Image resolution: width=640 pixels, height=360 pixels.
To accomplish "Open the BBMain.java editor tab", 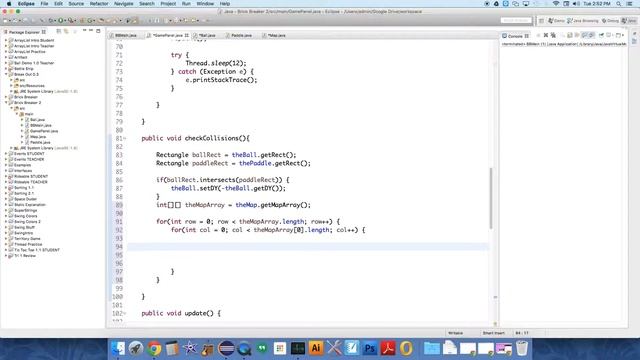I will 125,36.
